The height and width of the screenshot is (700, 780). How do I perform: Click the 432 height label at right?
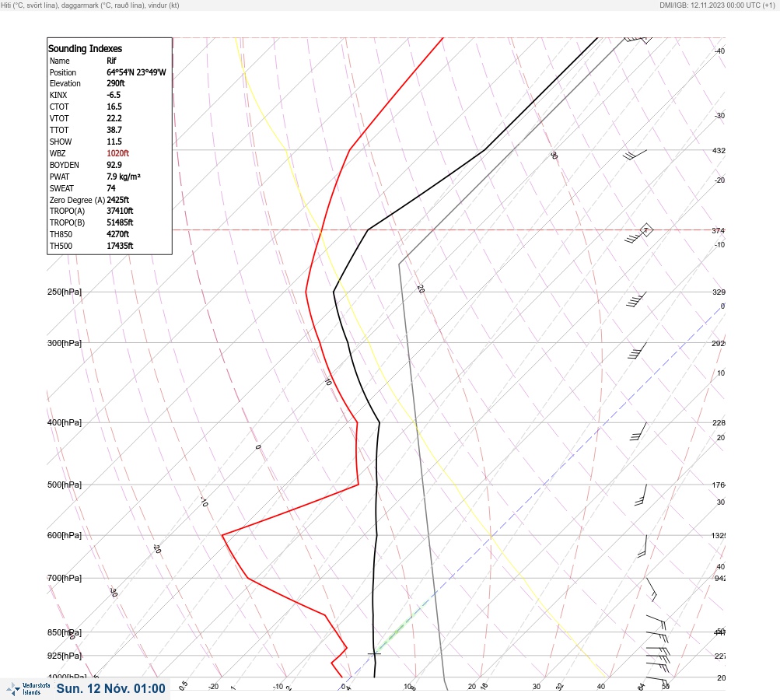719,150
